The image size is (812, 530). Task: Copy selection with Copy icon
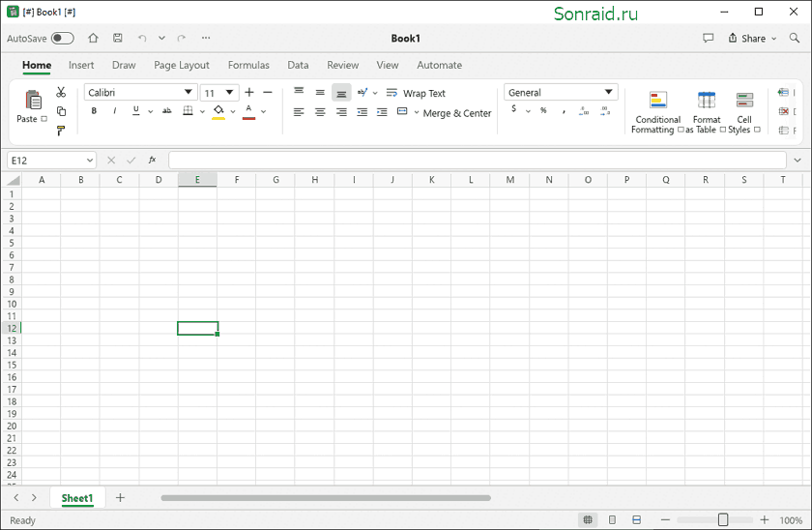(61, 111)
